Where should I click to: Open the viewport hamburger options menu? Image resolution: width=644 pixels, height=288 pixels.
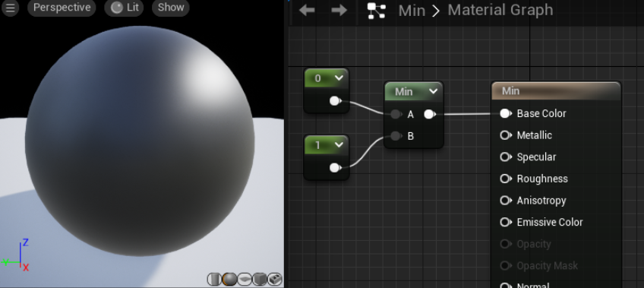click(11, 8)
